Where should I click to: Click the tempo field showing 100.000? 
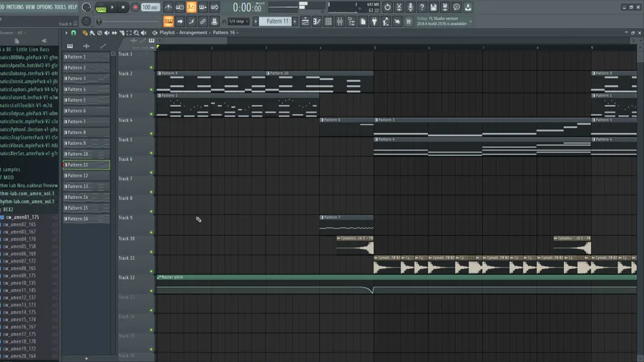pyautogui.click(x=150, y=7)
